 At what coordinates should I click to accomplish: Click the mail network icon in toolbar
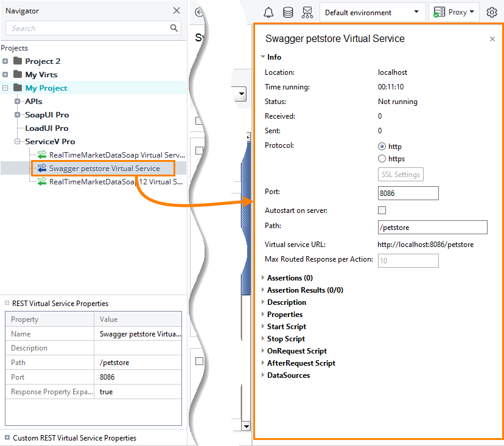point(307,13)
